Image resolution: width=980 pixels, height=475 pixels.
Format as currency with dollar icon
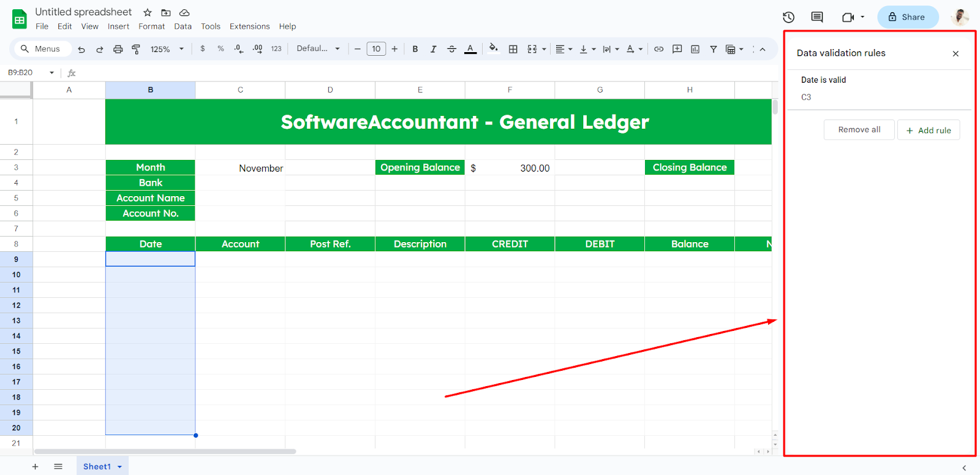203,48
